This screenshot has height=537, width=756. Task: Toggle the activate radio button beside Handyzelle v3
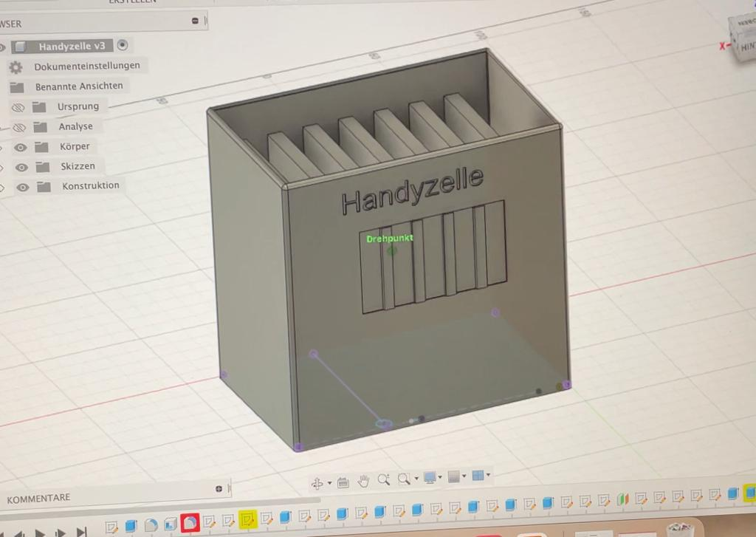pyautogui.click(x=123, y=45)
